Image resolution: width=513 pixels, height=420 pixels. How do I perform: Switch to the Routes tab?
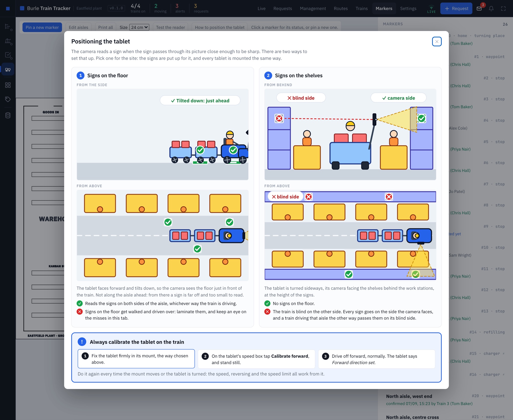(341, 8)
